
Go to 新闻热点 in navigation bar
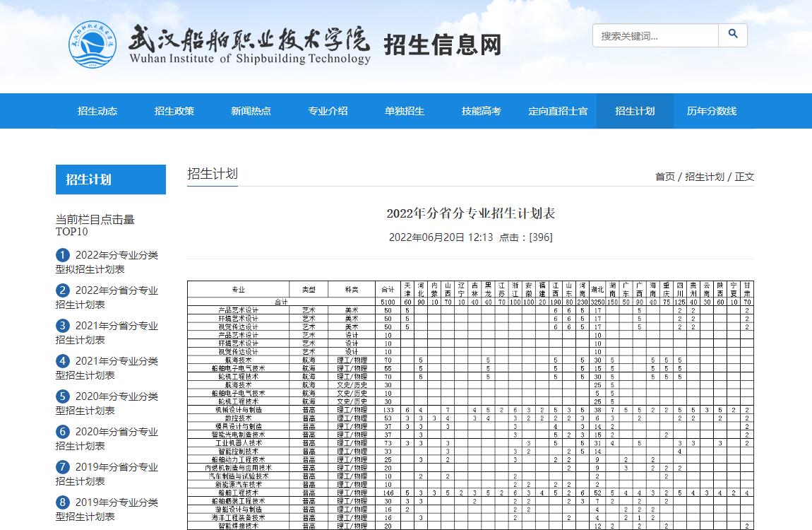tap(251, 111)
